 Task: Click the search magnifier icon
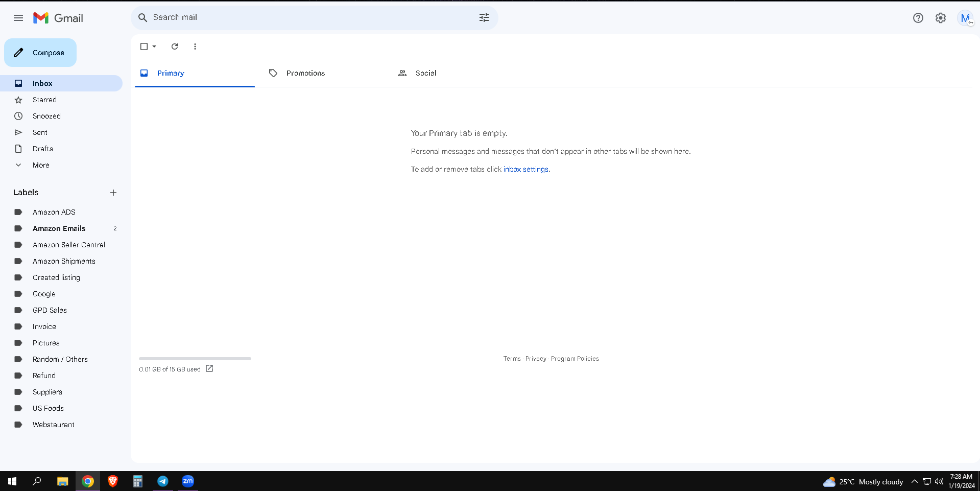143,17
